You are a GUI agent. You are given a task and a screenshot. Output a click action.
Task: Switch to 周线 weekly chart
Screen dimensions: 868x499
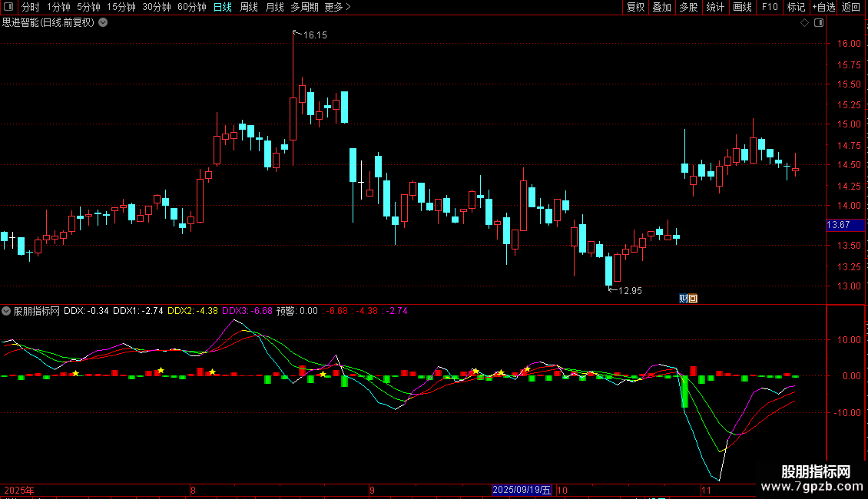pyautogui.click(x=249, y=7)
